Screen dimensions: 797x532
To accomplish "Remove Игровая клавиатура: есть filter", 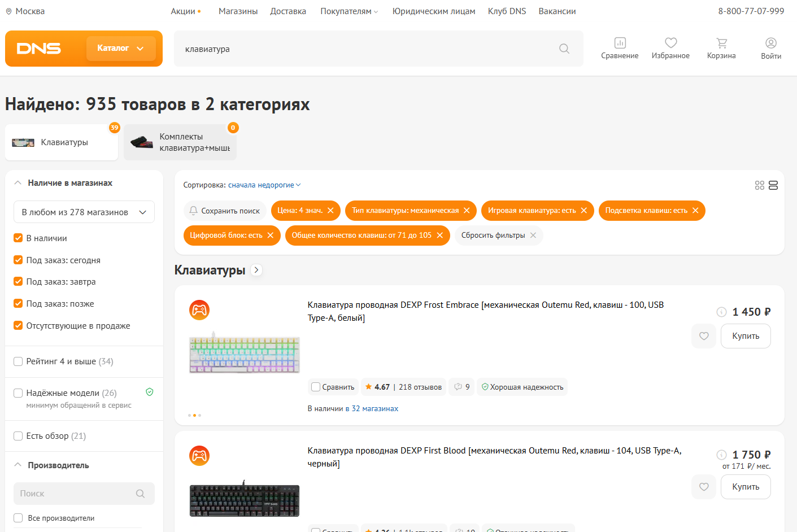I will pos(583,211).
